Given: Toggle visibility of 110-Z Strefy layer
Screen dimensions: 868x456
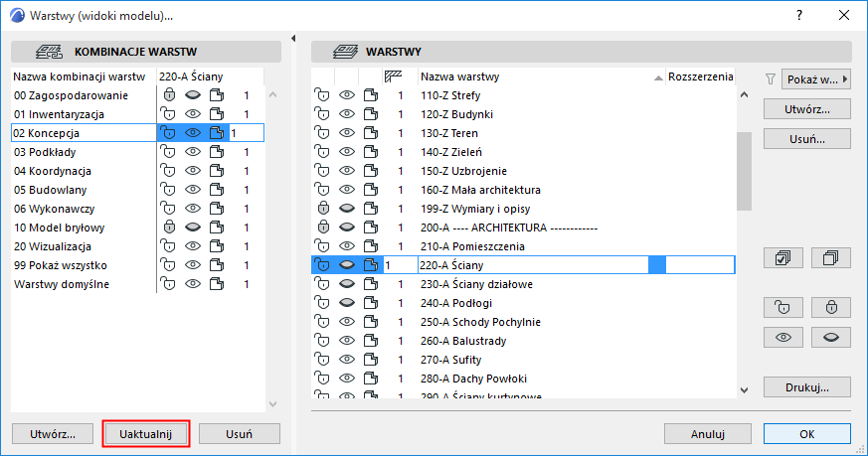Looking at the screenshot, I should (347, 95).
